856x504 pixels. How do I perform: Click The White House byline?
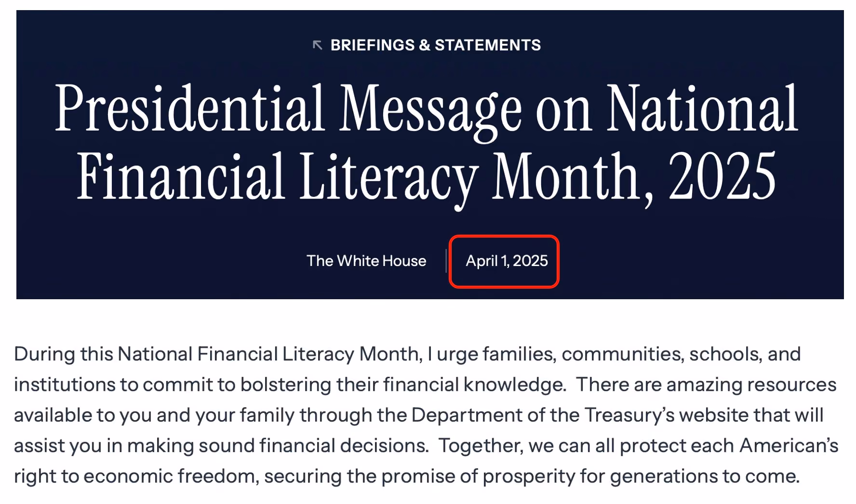click(366, 261)
